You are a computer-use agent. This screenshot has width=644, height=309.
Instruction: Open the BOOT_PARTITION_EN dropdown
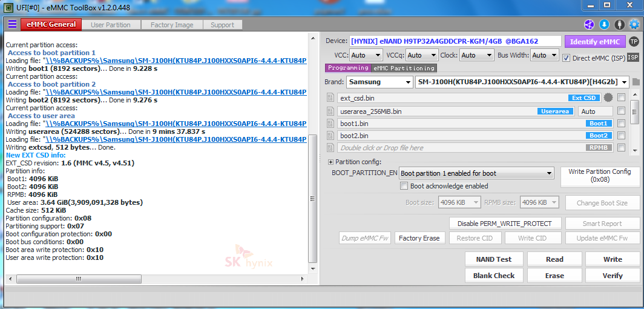click(x=476, y=173)
